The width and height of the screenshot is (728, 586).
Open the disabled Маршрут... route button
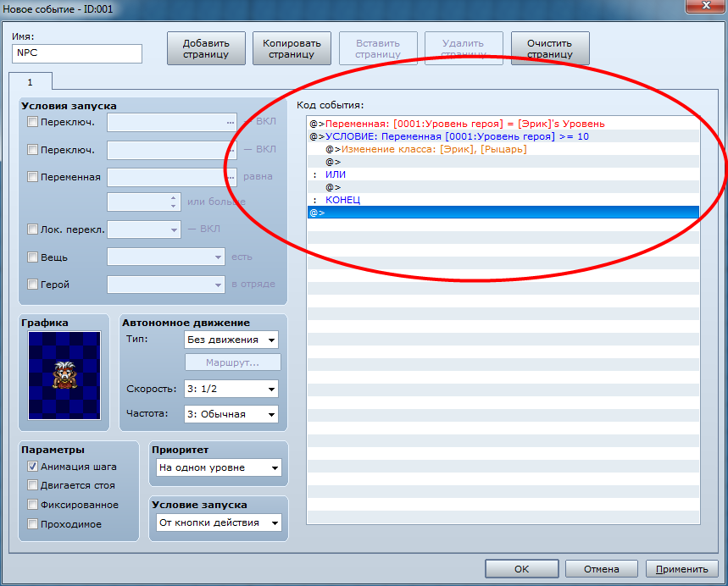pos(232,362)
